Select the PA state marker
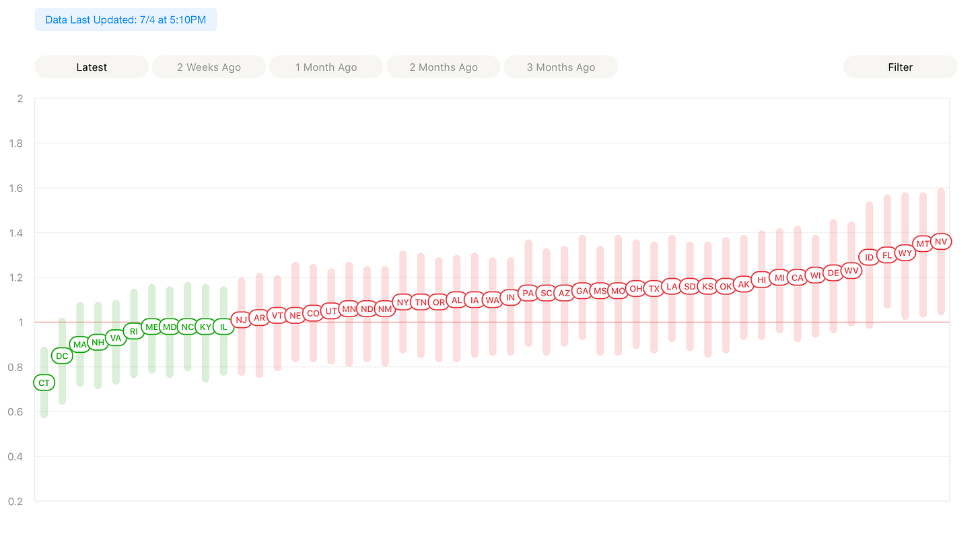Image resolution: width=980 pixels, height=536 pixels. [528, 293]
